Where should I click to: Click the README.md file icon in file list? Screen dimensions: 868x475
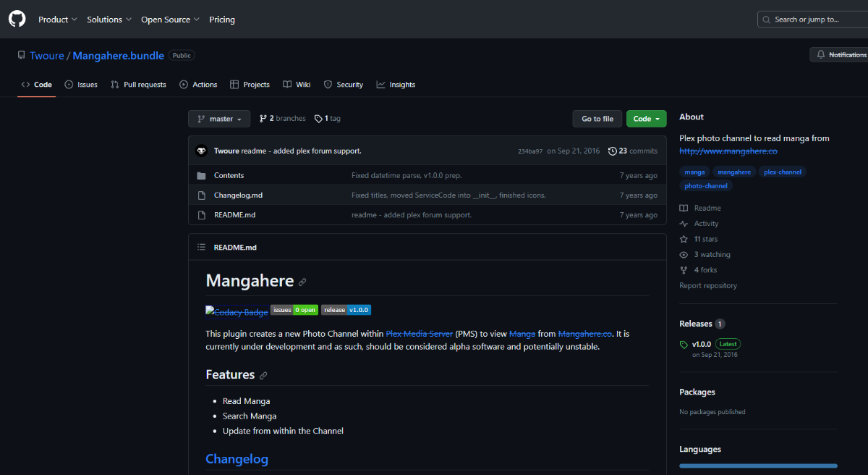click(202, 215)
